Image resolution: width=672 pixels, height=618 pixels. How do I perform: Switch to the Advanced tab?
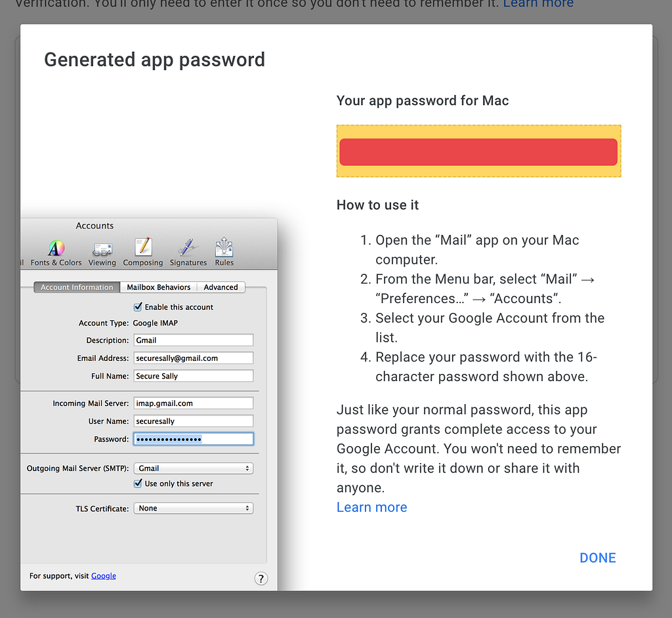(220, 287)
